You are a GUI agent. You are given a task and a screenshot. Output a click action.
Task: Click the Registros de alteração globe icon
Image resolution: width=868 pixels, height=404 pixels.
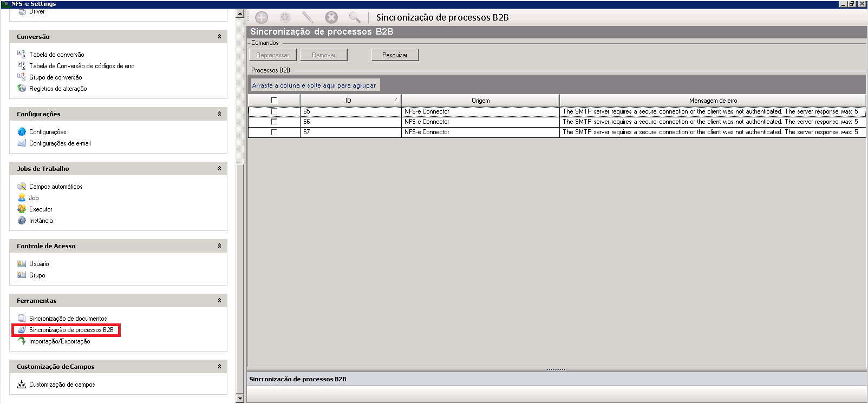coord(22,88)
